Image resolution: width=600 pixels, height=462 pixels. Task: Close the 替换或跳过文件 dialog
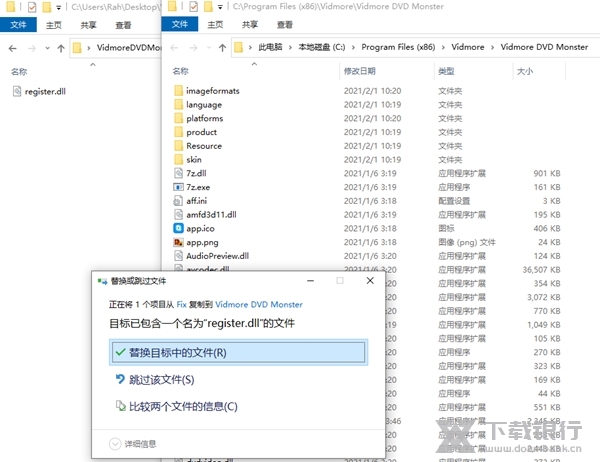[370, 281]
